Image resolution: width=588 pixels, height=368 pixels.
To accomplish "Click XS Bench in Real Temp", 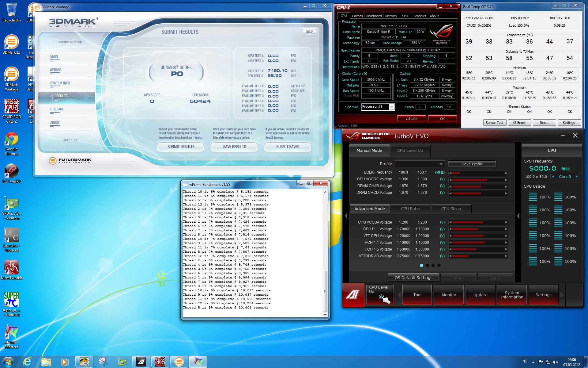I will (519, 123).
